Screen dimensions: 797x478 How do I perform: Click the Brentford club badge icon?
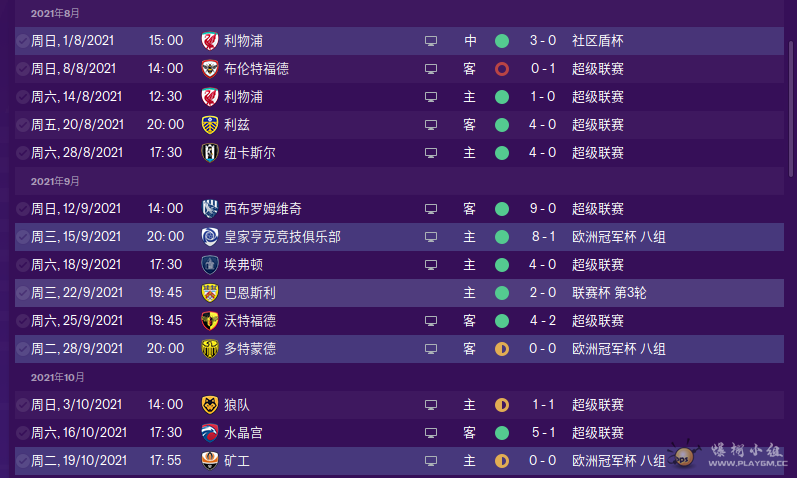(x=209, y=69)
